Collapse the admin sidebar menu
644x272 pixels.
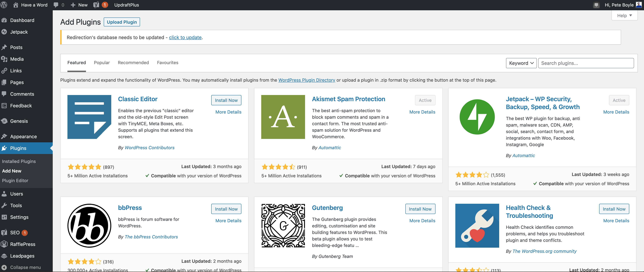[25, 267]
